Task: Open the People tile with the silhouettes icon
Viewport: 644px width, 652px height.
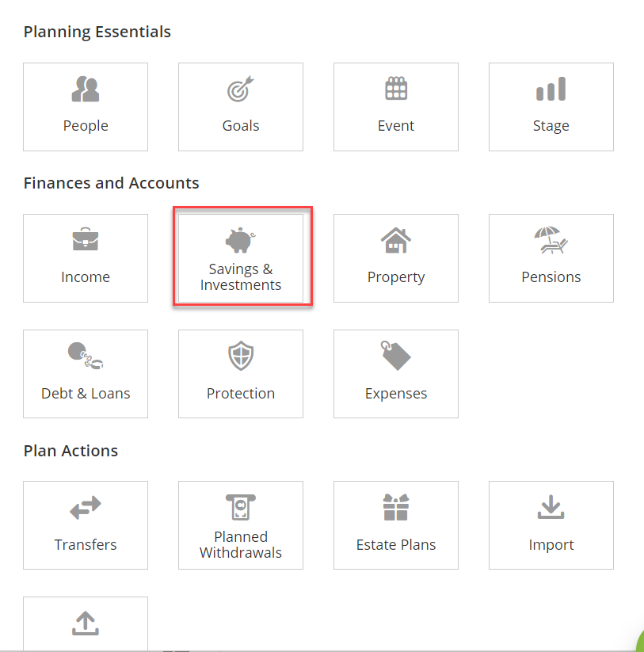Action: tap(86, 107)
